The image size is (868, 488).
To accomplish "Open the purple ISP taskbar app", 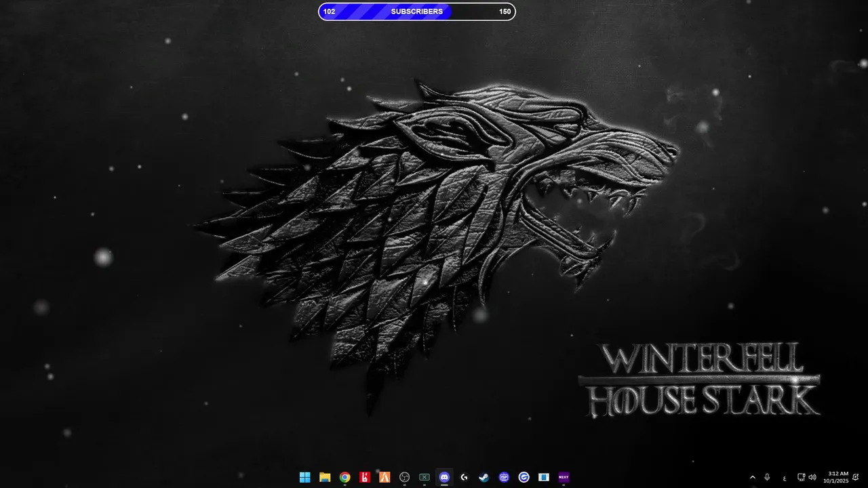I will pos(504,477).
